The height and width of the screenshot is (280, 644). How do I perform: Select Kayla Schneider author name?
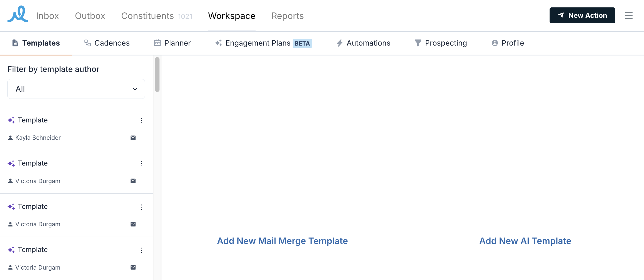(x=38, y=138)
